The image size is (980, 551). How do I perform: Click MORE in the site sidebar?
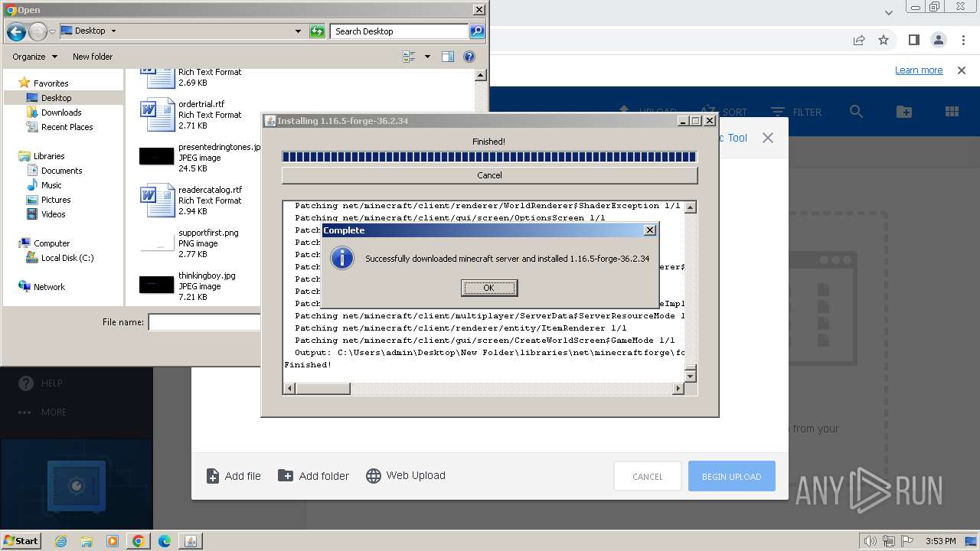click(43, 412)
